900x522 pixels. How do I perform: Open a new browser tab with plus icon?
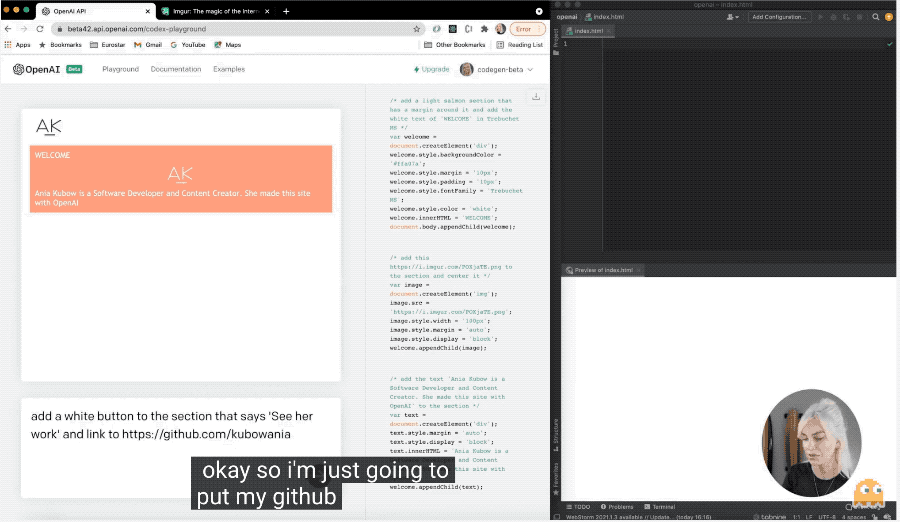[x=286, y=11]
